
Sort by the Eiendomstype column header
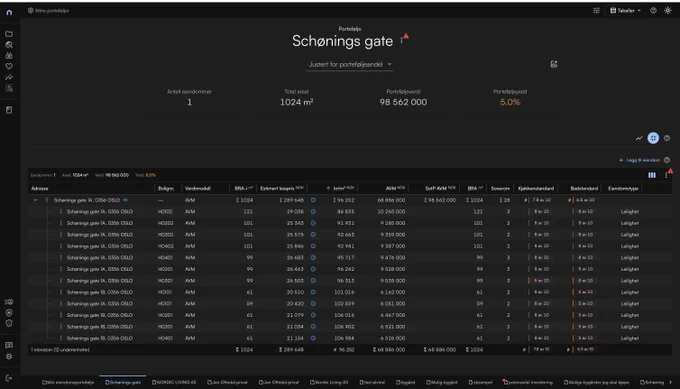(x=623, y=188)
